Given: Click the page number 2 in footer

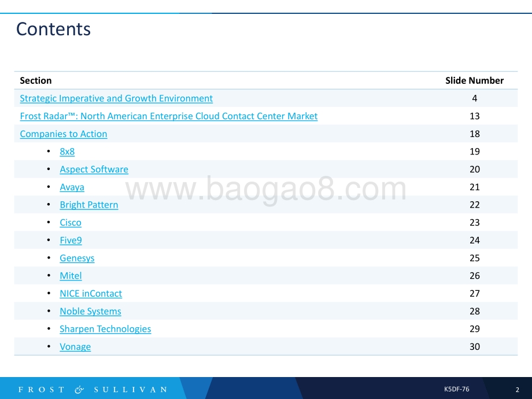Looking at the screenshot, I should pos(518,390).
